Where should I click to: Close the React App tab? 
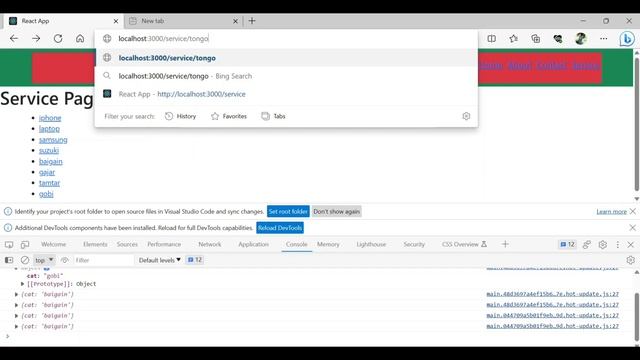(x=116, y=21)
